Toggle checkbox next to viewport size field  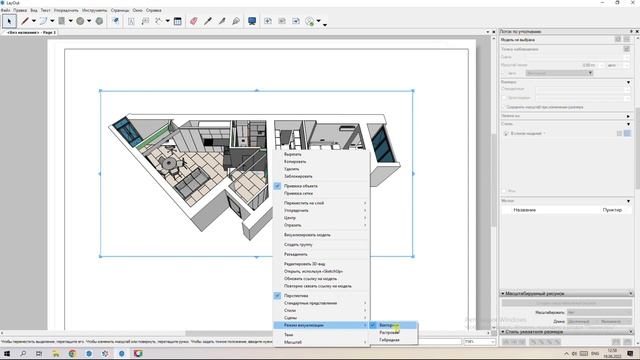click(x=504, y=98)
